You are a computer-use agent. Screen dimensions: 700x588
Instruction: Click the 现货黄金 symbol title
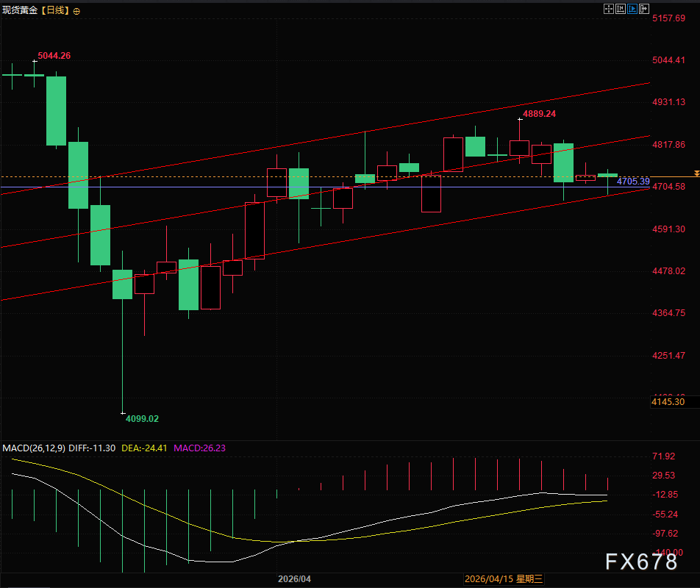(20, 10)
